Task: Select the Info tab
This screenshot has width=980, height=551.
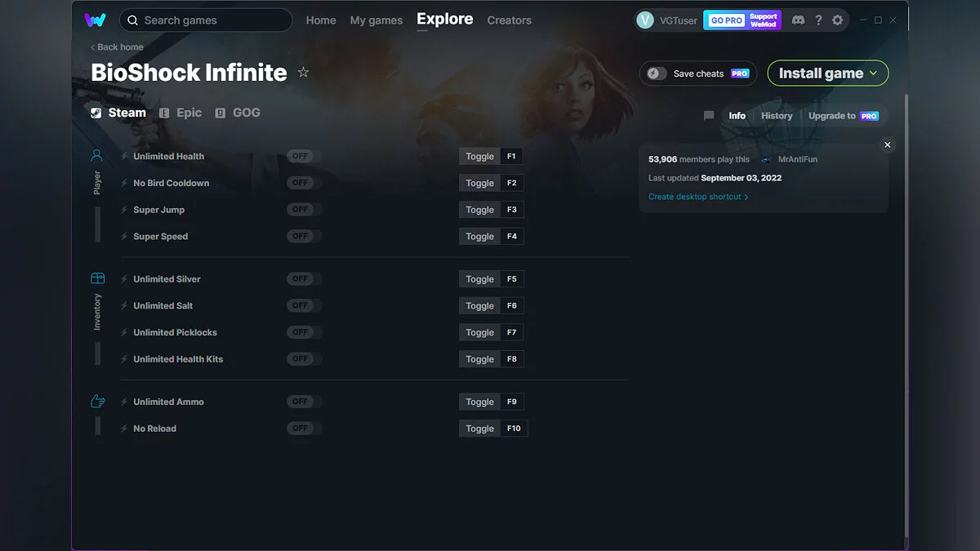Action: tap(737, 116)
